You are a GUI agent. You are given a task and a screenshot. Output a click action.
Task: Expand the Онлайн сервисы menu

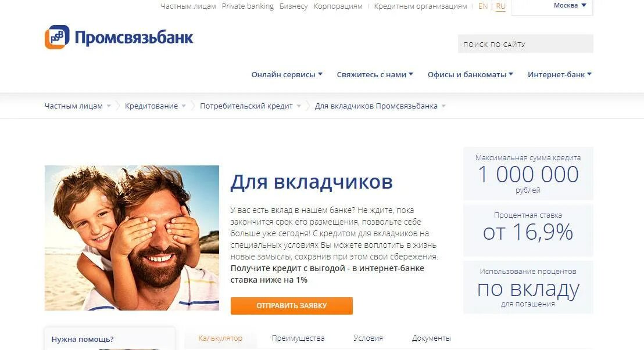[287, 74]
